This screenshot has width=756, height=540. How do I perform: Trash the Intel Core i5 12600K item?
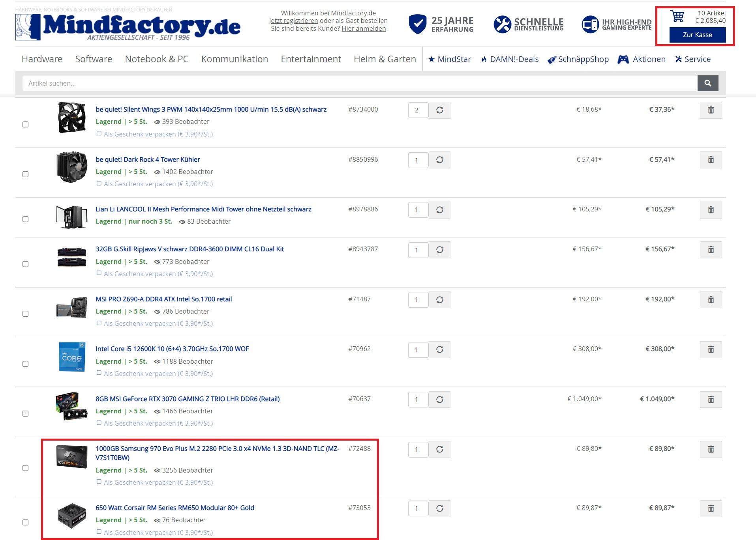(x=711, y=349)
